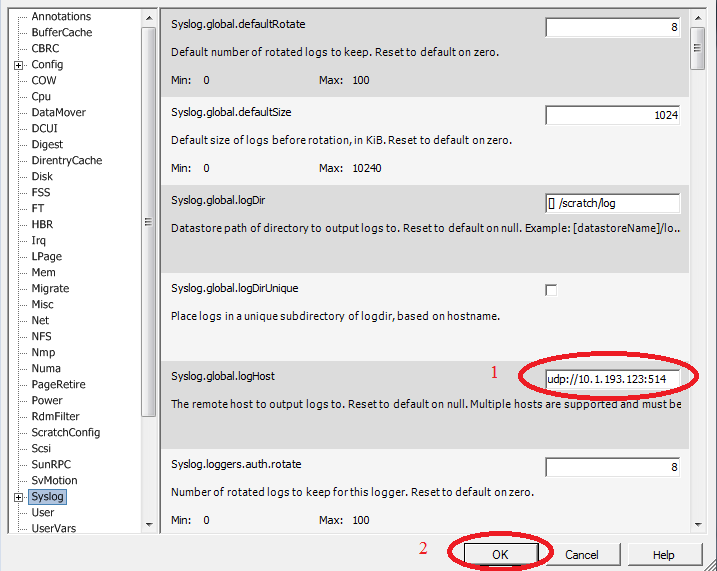Image resolution: width=717 pixels, height=571 pixels.
Task: Select Digest in the settings tree
Action: tap(47, 144)
